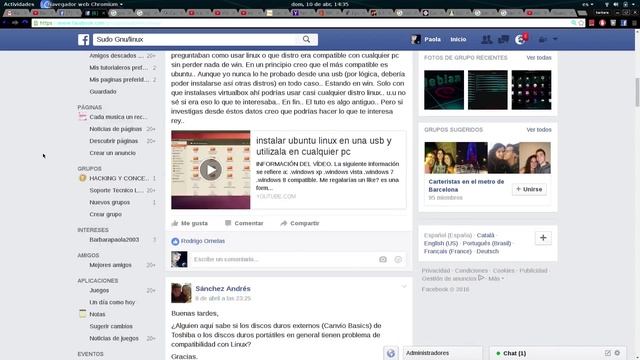Open Un día como hoy
The width and height of the screenshot is (640, 360).
112,302
